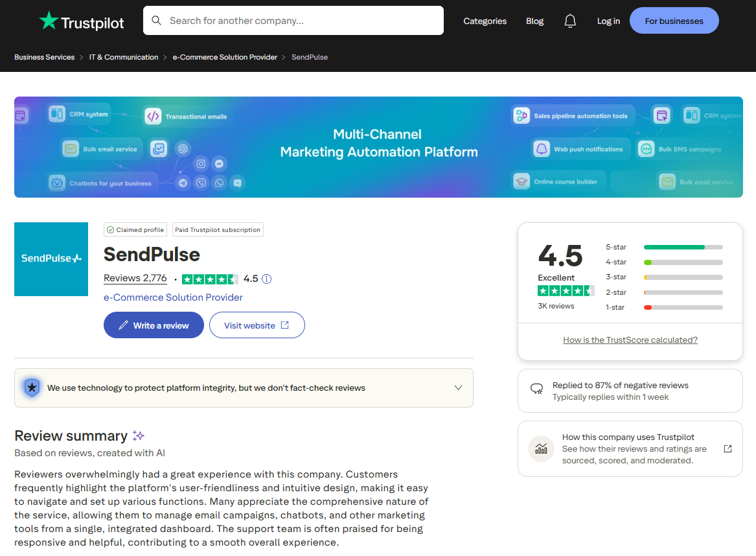Click the Business Services breadcrumb link
This screenshot has width=756, height=556.
(44, 57)
